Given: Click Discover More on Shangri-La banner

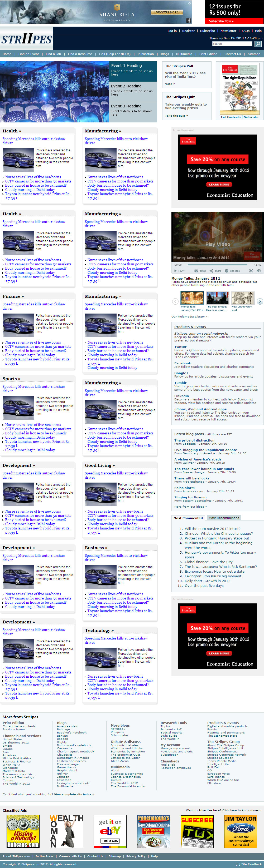Looking at the screenshot, I should pyautogui.click(x=167, y=12).
